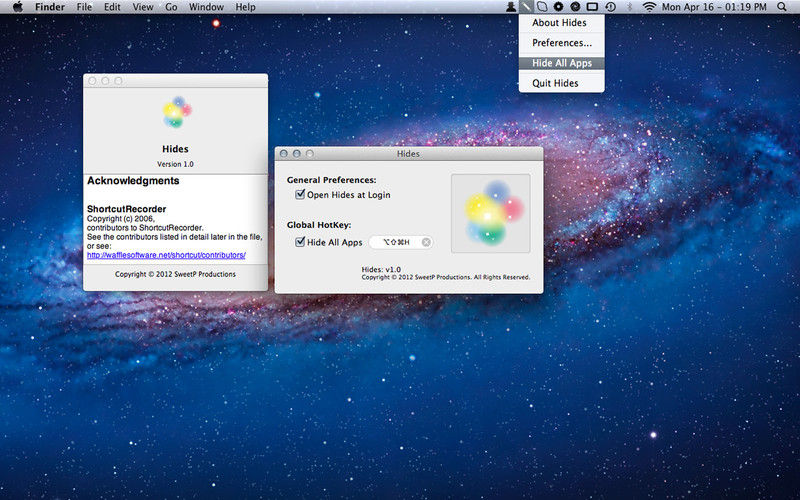This screenshot has width=800, height=500.
Task: Click the Hides menu bar icon
Action: [526, 7]
